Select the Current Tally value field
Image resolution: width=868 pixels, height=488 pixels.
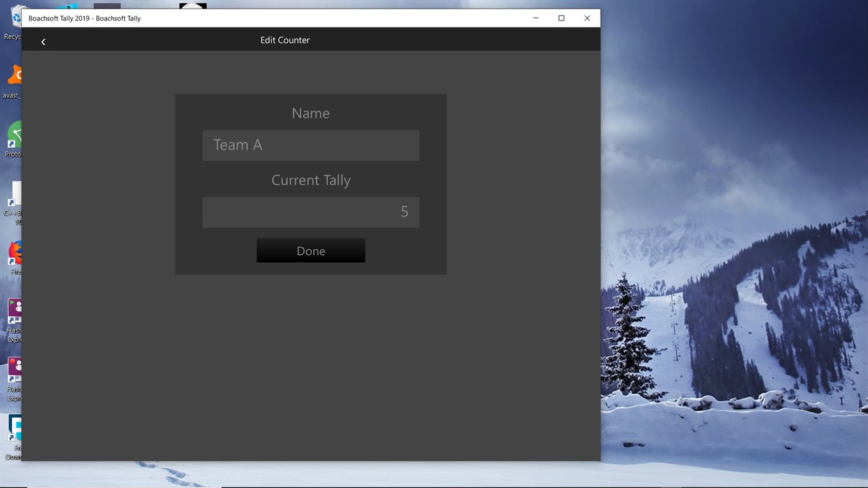(310, 211)
